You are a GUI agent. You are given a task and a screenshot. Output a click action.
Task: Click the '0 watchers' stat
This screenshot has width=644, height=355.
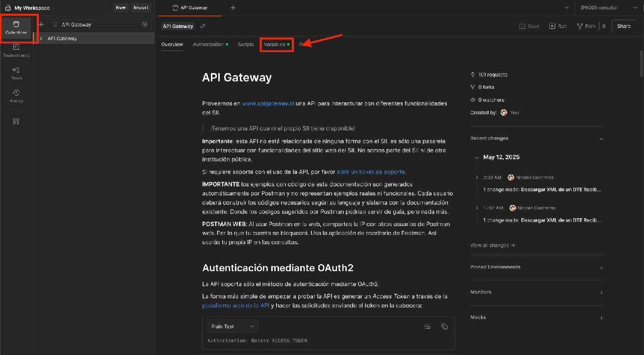pyautogui.click(x=487, y=100)
